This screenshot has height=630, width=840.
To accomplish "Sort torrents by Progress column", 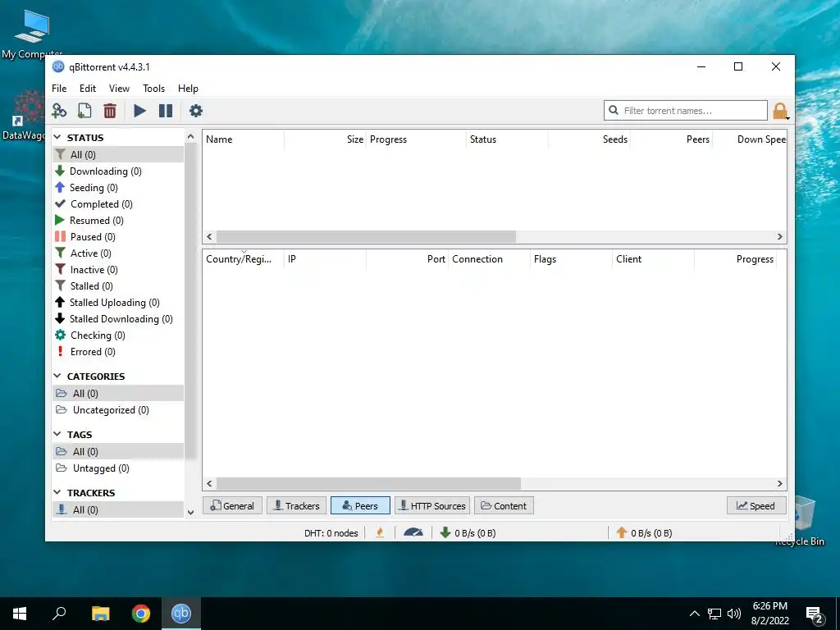I will (x=416, y=139).
